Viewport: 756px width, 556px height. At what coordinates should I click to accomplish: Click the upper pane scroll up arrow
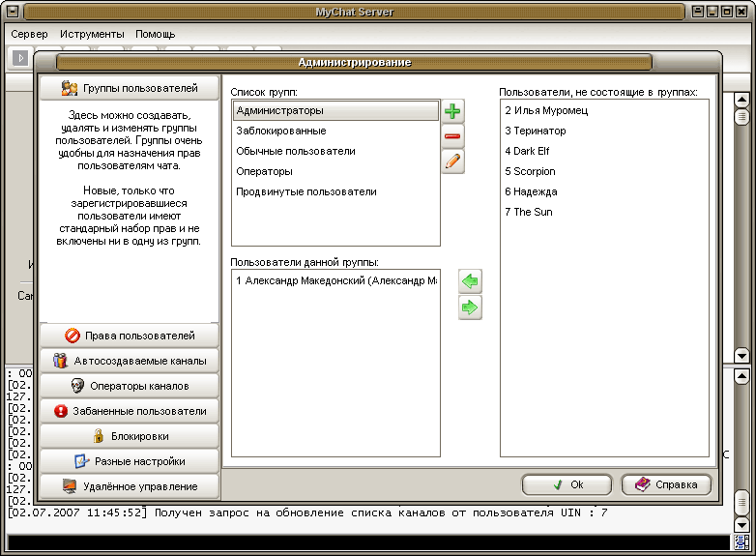point(741,100)
